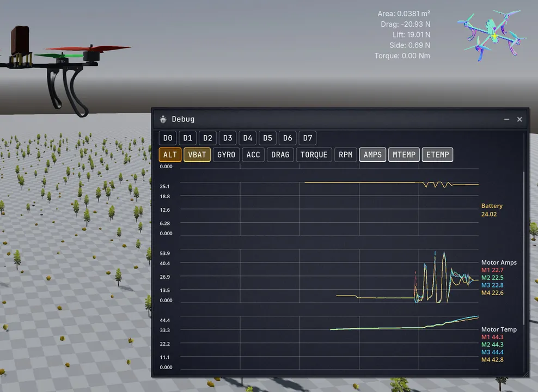The height and width of the screenshot is (392, 538).
Task: Toggle the D1 debug channel
Action: [188, 138]
